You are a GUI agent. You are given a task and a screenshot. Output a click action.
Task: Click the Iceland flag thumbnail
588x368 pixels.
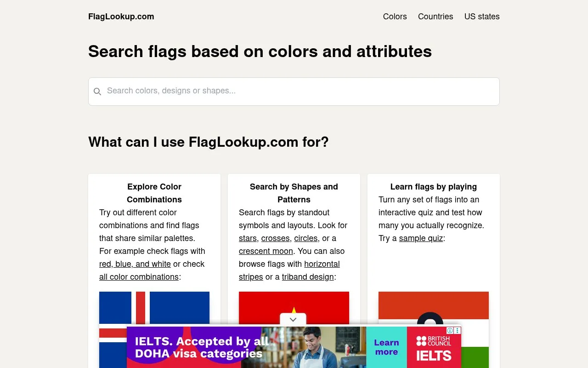(x=154, y=309)
